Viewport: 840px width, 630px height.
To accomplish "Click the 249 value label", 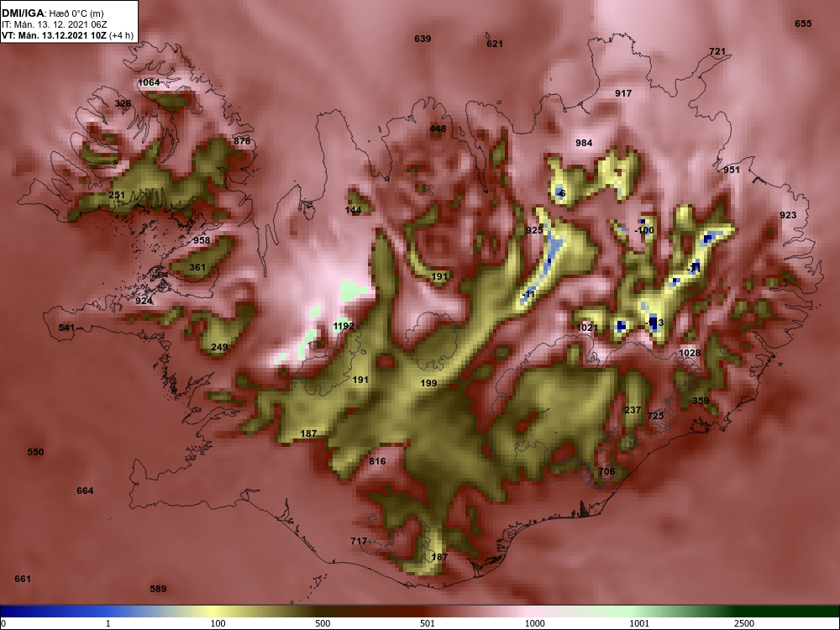I will point(219,347).
